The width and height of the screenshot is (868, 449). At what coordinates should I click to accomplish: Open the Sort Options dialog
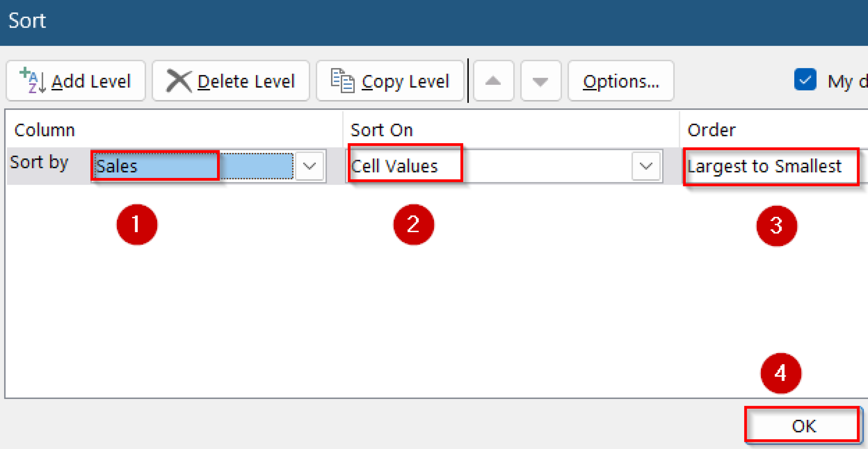click(620, 80)
